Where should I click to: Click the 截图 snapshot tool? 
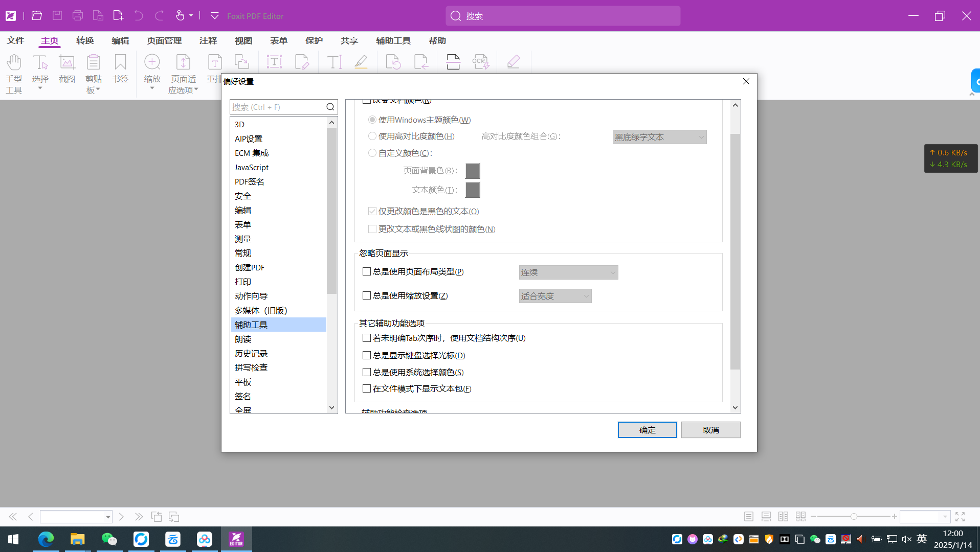click(67, 68)
